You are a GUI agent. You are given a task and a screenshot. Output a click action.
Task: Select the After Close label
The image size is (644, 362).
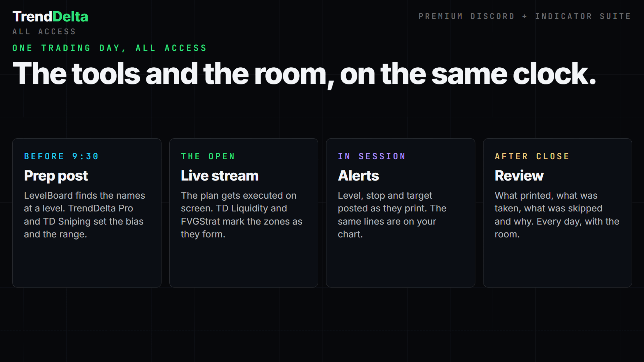(x=532, y=156)
